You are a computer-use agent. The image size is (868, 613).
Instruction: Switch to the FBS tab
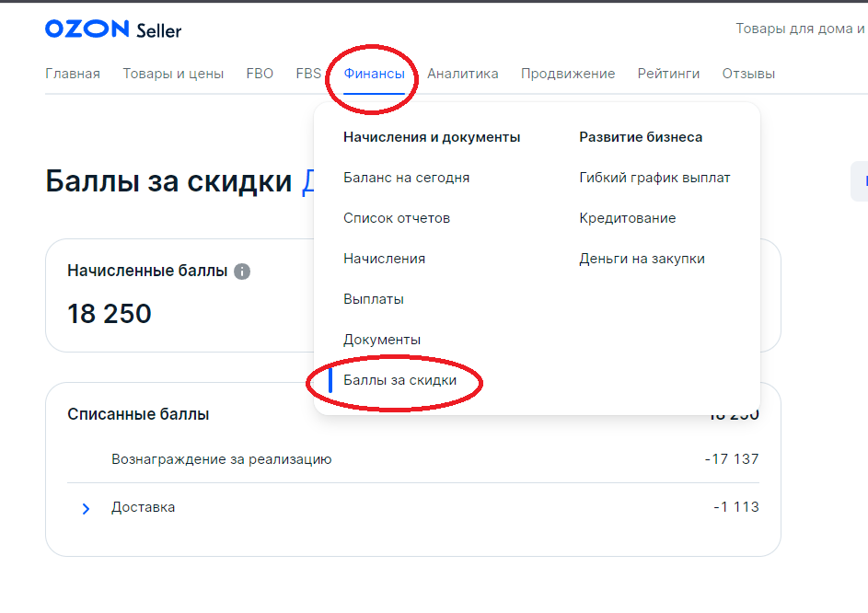click(x=308, y=74)
